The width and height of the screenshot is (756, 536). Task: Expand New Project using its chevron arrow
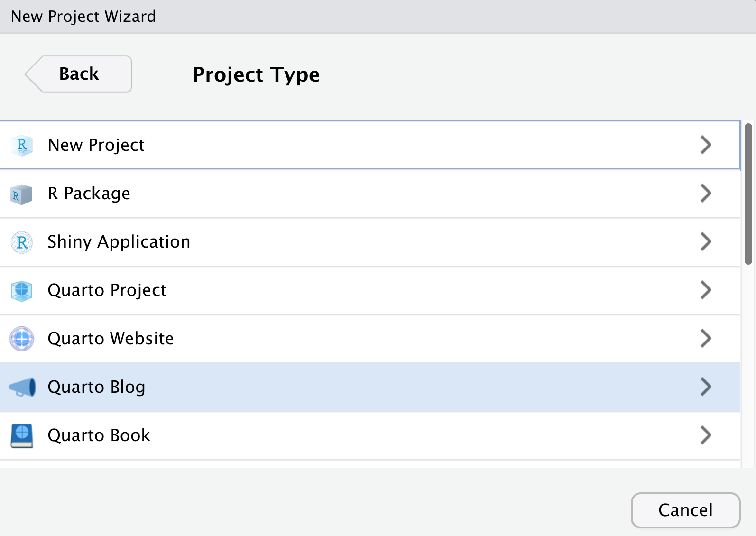click(706, 145)
